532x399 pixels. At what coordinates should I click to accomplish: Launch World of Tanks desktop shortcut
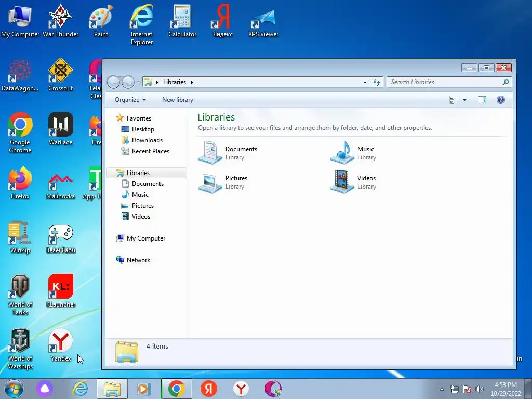coord(20,295)
